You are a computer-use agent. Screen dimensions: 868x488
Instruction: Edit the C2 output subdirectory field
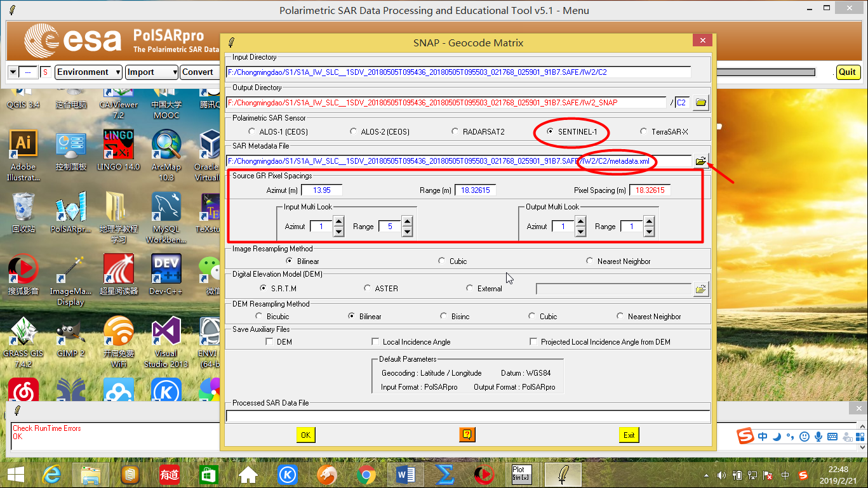click(x=682, y=102)
